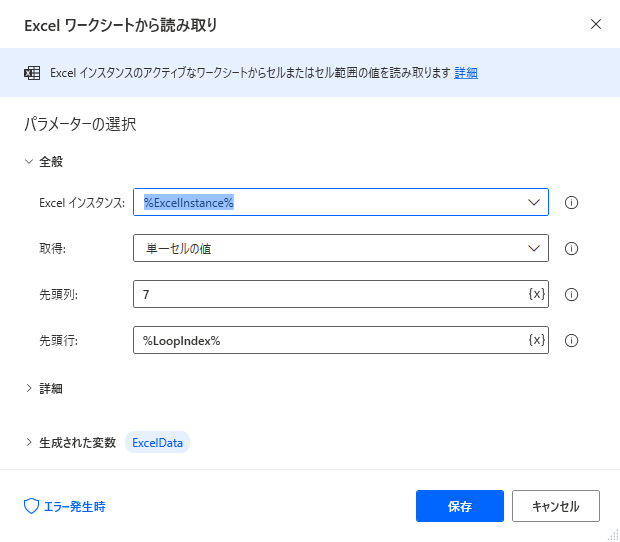The width and height of the screenshot is (620, 542).
Task: Click info icon beside 先頭列 field
Action: click(x=571, y=295)
